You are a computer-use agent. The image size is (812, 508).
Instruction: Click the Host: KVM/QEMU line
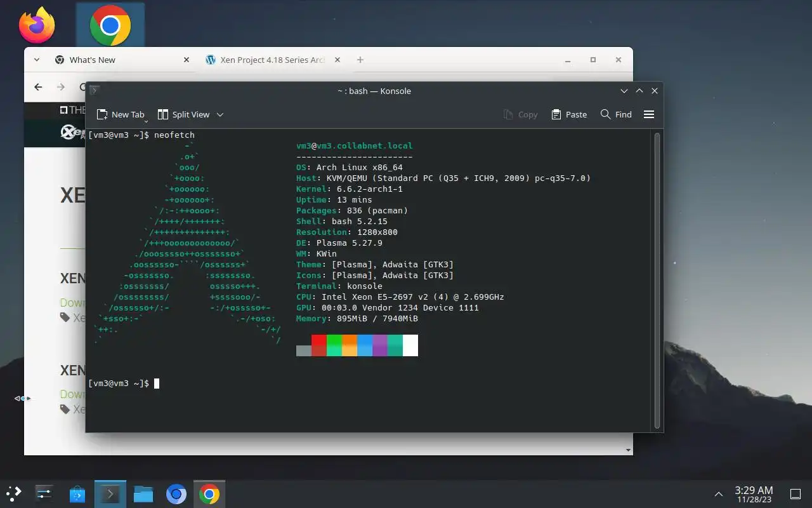click(x=443, y=178)
